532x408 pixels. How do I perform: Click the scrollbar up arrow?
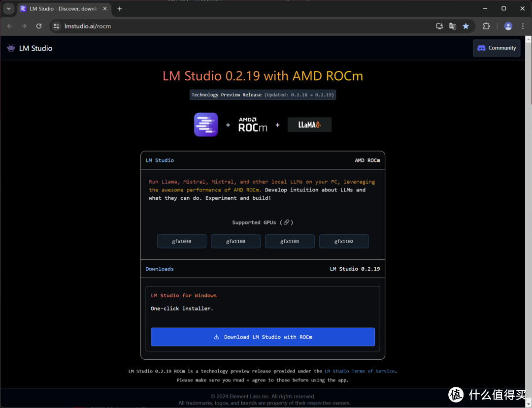tap(529, 39)
